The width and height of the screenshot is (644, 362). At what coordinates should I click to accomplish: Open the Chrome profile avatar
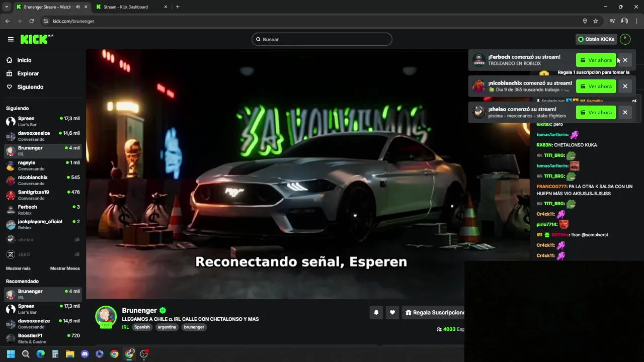[624, 21]
